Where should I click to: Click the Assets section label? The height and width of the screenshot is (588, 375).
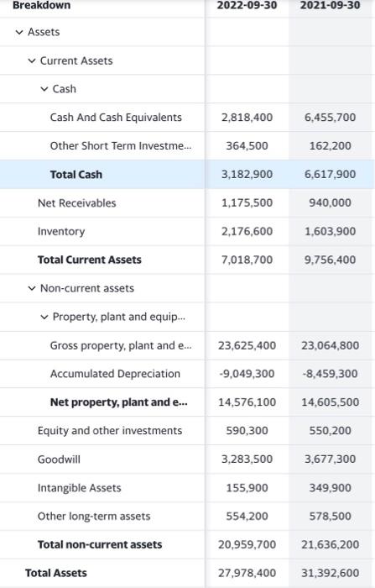tap(44, 32)
